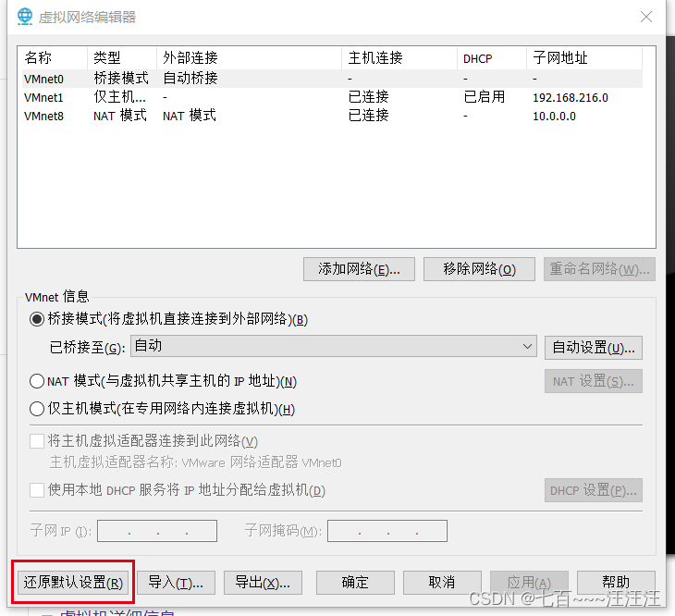675x616 pixels.
Task: Click the 自动桥接 cell of VMnet0
Action: 190,79
